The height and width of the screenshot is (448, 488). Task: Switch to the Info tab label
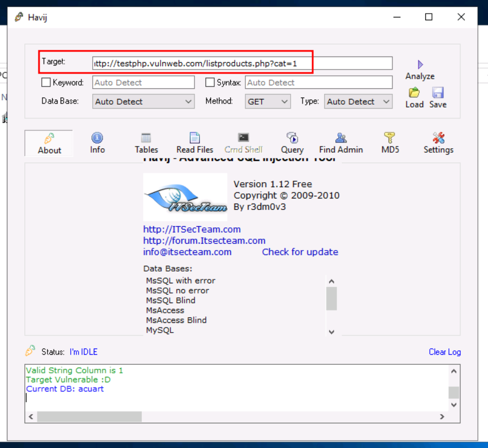97,150
